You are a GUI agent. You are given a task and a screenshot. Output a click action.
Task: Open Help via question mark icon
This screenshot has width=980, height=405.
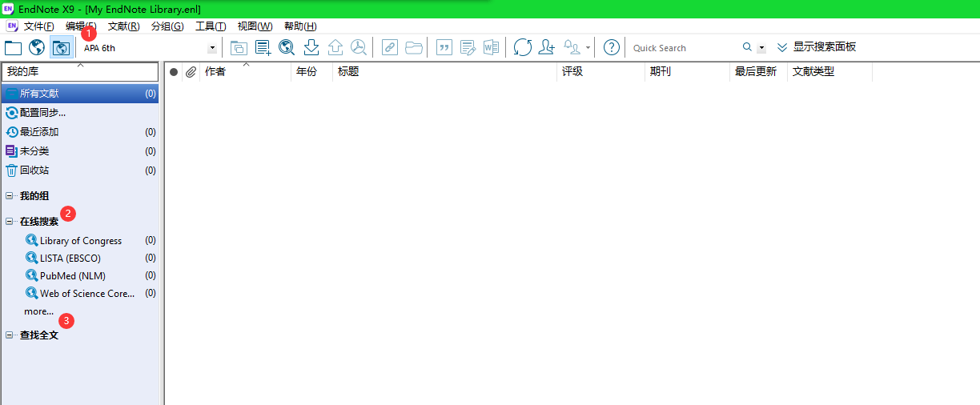pos(612,47)
